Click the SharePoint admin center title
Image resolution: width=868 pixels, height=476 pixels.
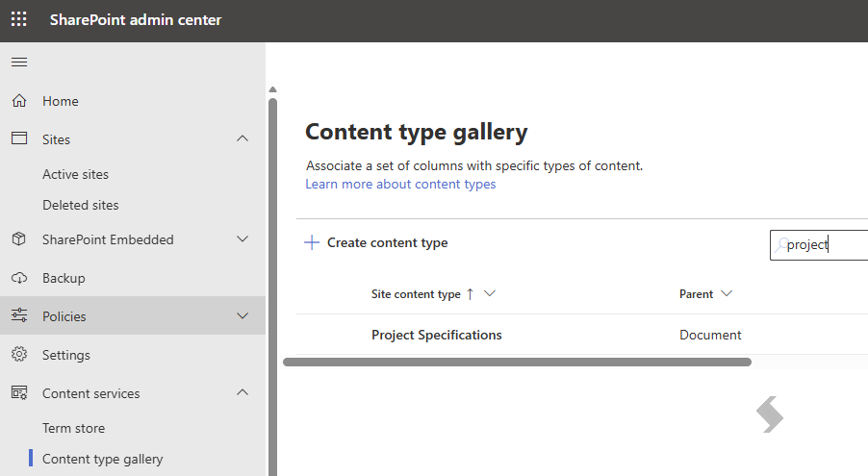coord(136,20)
